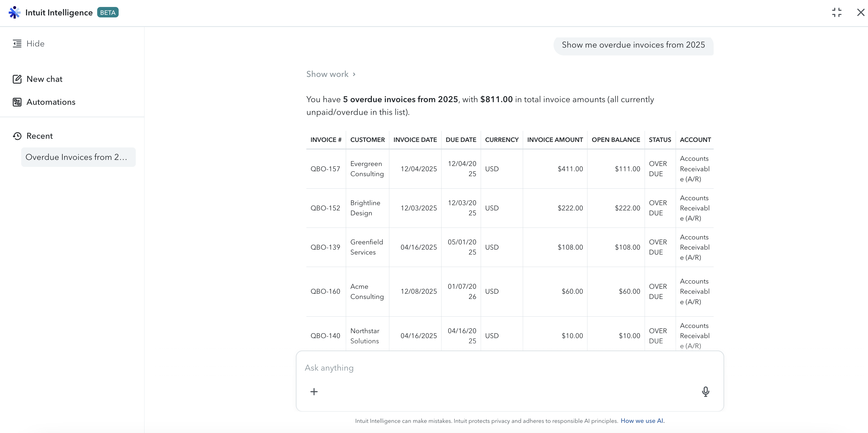Click the CUSTOMER column header

tap(367, 140)
